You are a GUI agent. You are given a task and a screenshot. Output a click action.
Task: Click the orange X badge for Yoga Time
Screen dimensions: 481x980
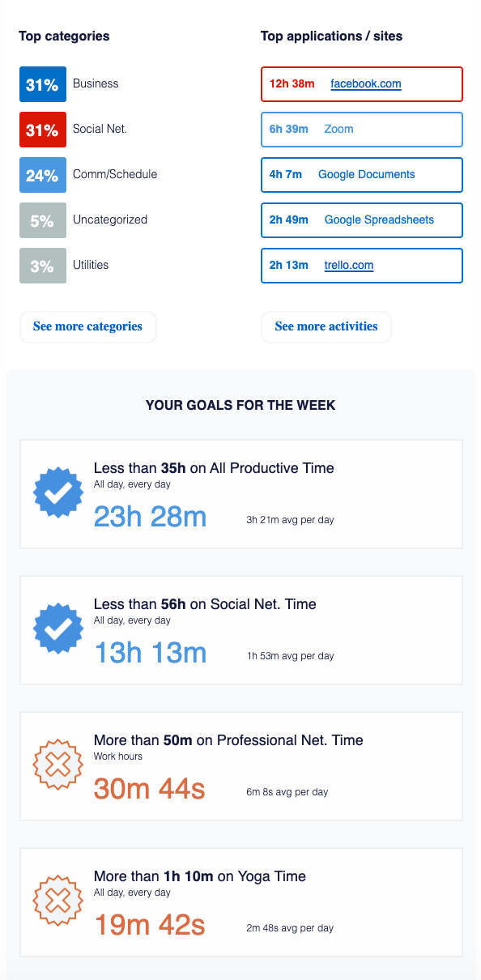click(x=58, y=901)
